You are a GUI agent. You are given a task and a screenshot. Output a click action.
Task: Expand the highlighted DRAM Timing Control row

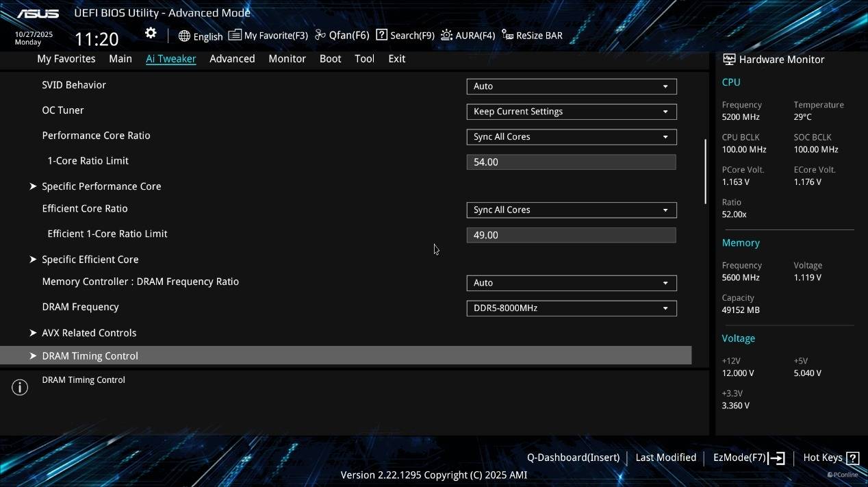346,355
